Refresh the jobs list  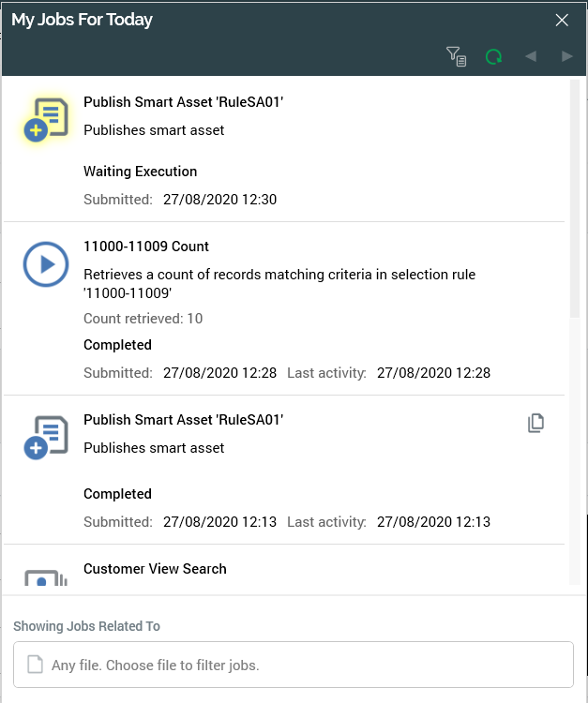point(493,57)
